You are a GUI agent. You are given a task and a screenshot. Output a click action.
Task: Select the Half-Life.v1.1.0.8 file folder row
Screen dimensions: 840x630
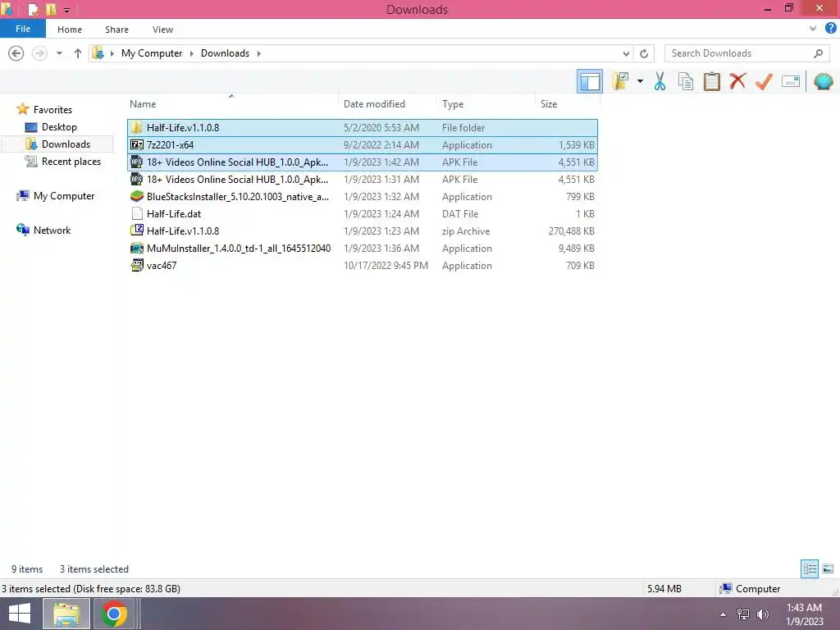coord(362,127)
